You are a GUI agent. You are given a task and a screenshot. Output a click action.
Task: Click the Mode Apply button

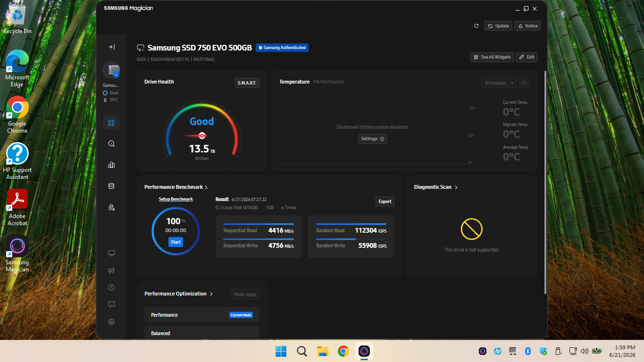click(245, 295)
